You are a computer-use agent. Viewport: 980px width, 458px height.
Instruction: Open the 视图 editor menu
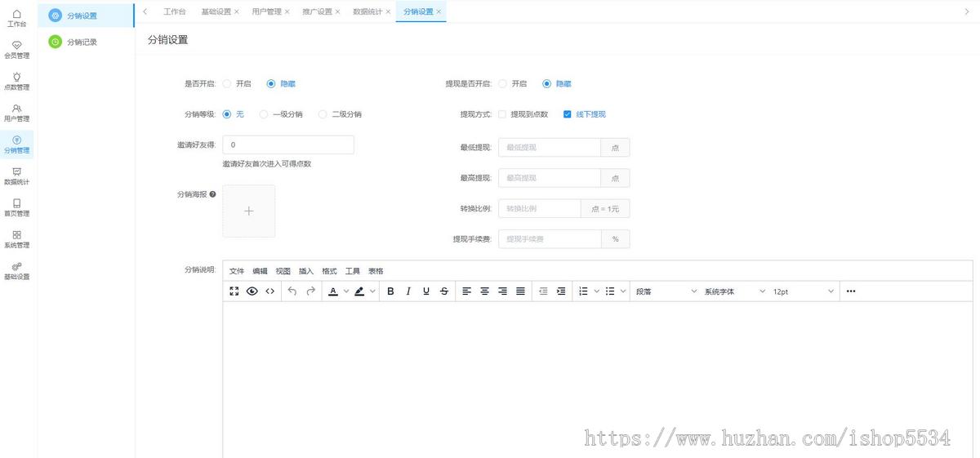[283, 271]
